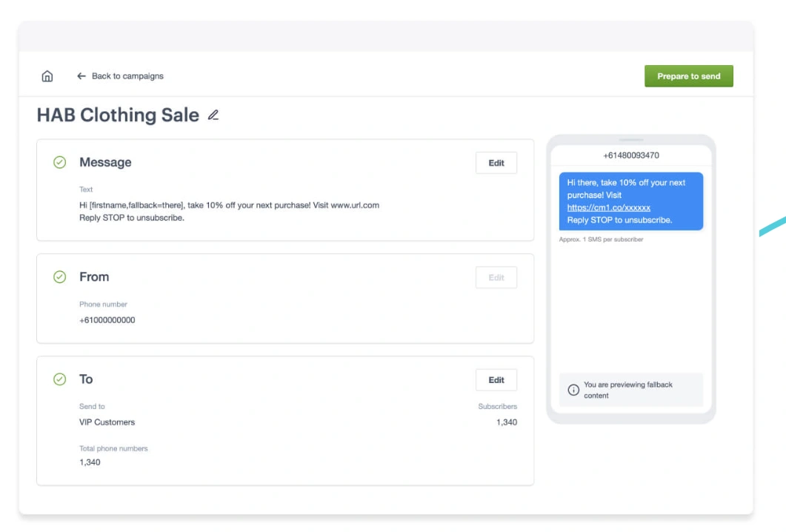This screenshot has width=786, height=532.
Task: Edit campaign name with pencil icon
Action: coord(213,116)
